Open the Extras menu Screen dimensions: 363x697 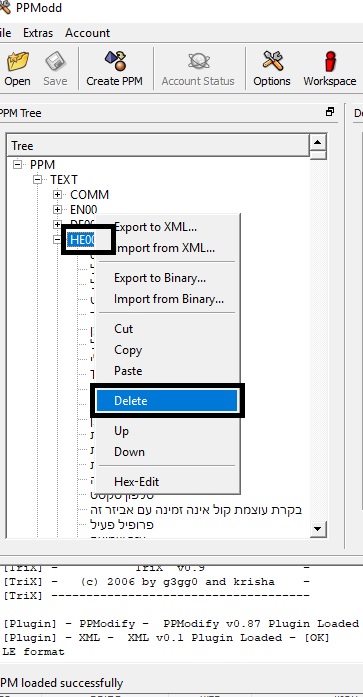(38, 33)
